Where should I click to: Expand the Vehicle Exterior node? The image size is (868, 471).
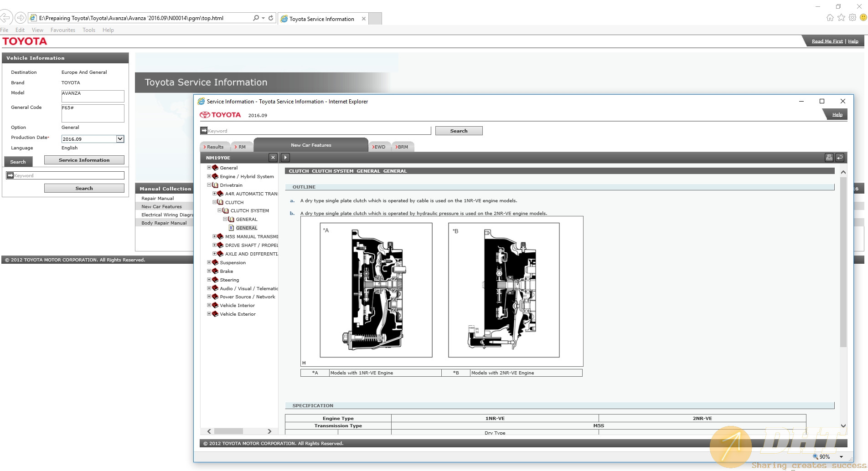coord(209,314)
